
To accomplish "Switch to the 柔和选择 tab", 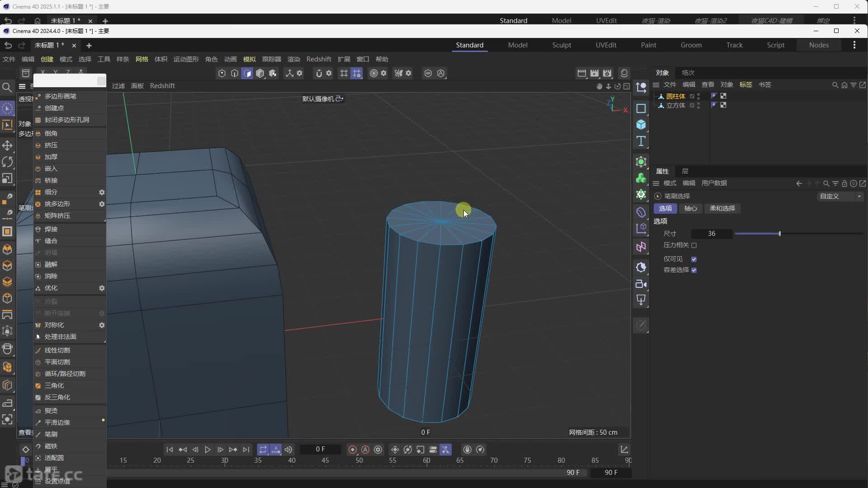I will click(x=722, y=208).
